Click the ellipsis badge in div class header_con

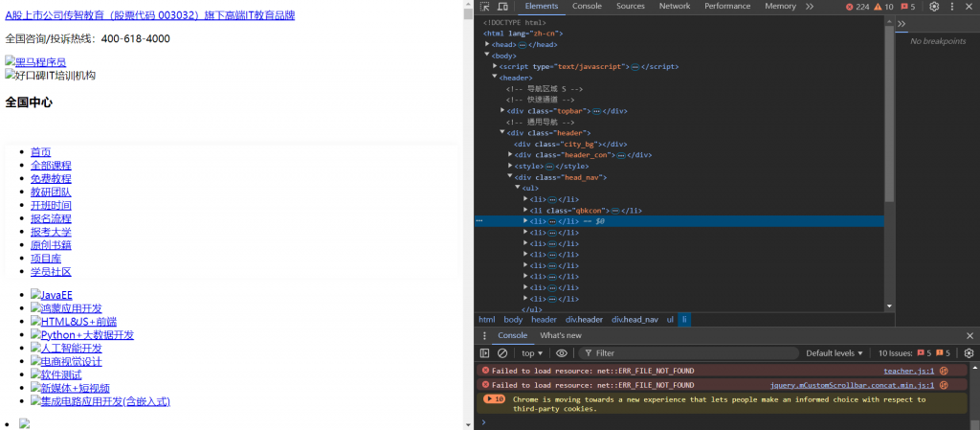(x=621, y=155)
